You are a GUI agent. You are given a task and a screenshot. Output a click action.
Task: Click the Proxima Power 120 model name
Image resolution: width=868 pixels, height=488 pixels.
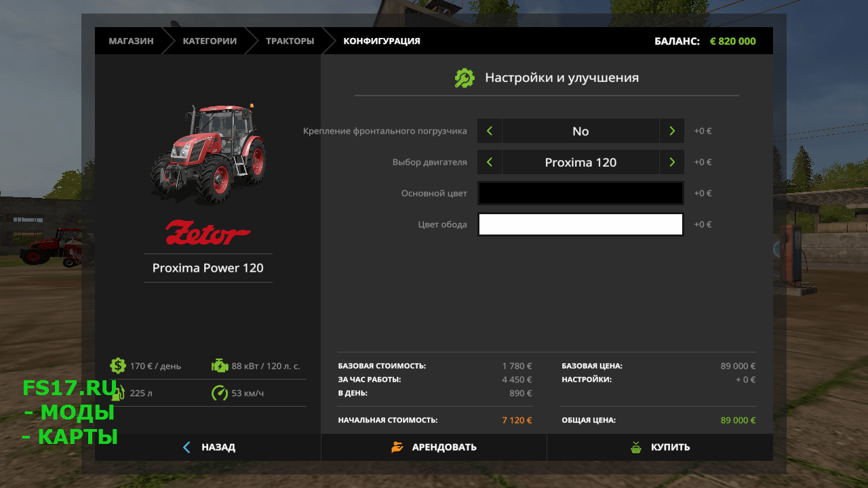click(208, 268)
